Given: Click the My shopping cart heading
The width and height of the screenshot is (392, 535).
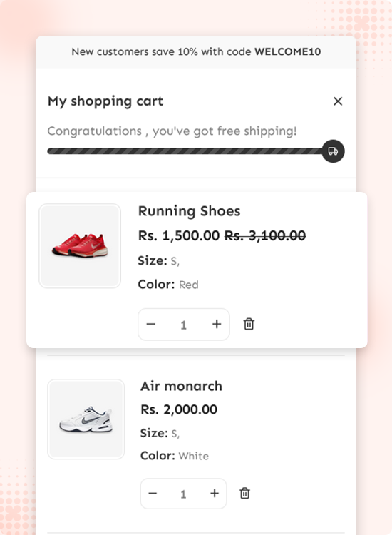Looking at the screenshot, I should click(105, 101).
